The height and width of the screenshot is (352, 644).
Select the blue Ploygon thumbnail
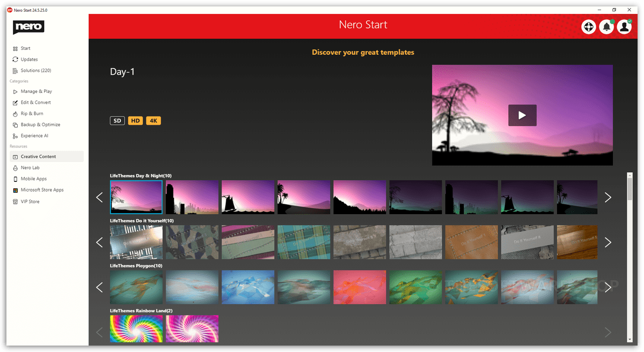(248, 288)
